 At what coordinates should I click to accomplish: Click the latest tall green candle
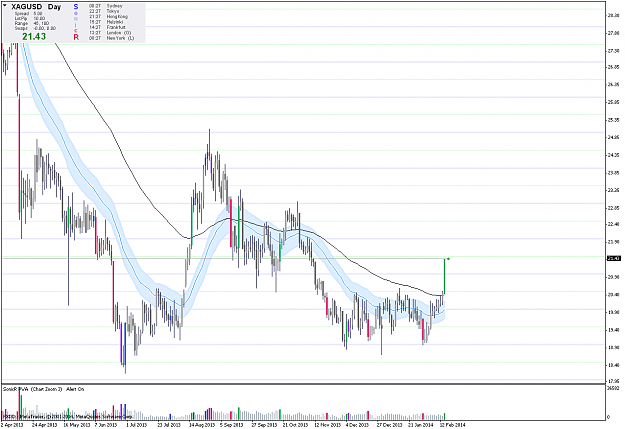[x=444, y=276]
